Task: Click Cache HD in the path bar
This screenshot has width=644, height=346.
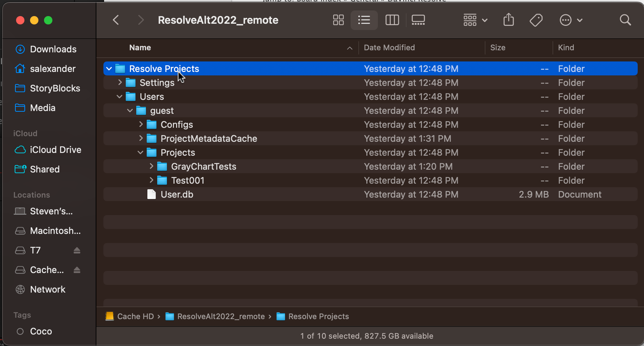Action: click(130, 316)
